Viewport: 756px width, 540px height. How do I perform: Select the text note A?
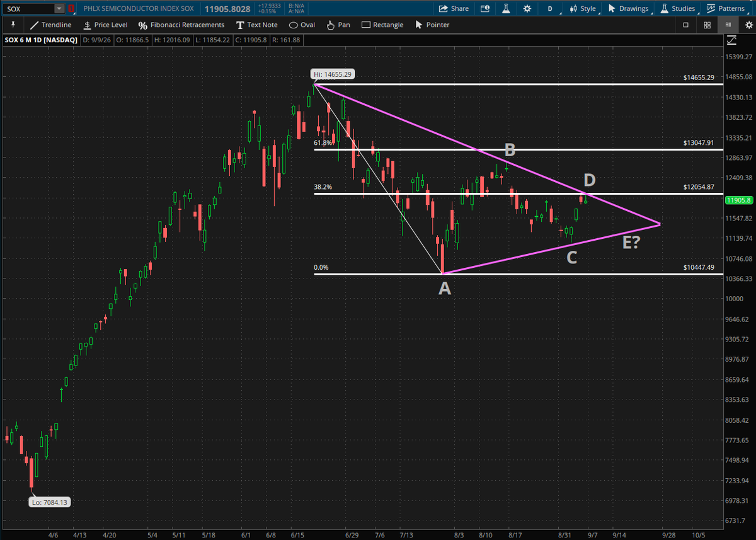(445, 289)
